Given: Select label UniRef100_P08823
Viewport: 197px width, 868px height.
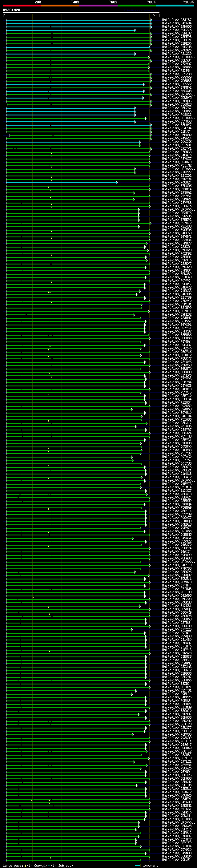Looking at the screenshot, I should (x=177, y=115).
